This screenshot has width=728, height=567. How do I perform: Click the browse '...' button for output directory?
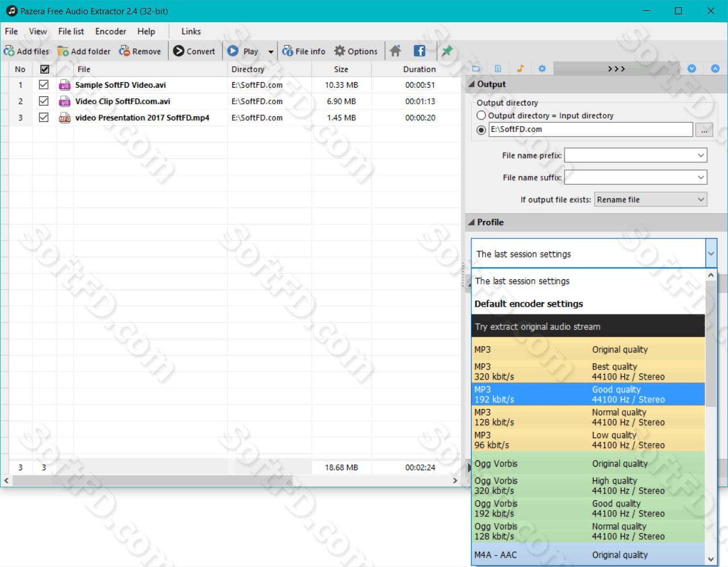coord(704,130)
